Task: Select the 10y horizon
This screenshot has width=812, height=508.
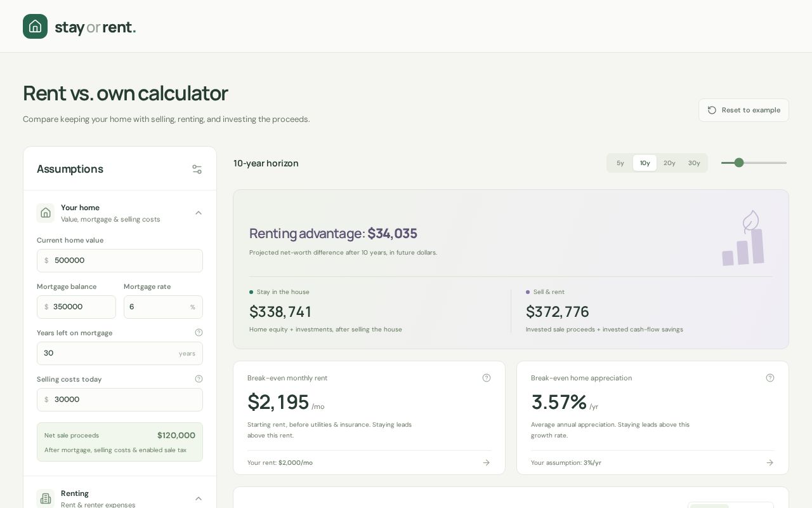Action: click(x=645, y=163)
